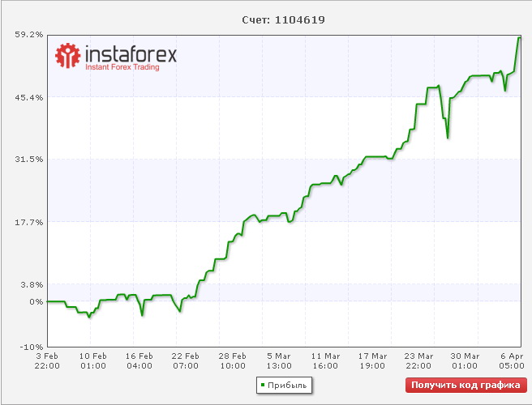Viewport: 532px width, 405px height.
Task: Click the '-10%' y-axis label
Action: pyautogui.click(x=31, y=347)
